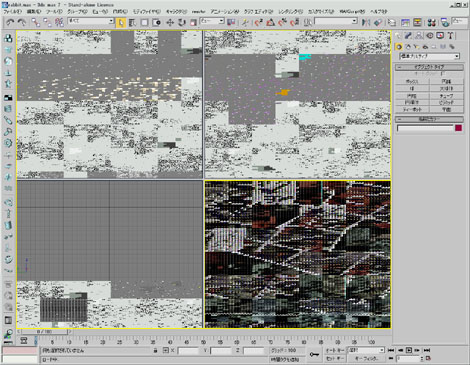Click the Select and Manipulate icon
470x365 pixels.
pos(245,22)
